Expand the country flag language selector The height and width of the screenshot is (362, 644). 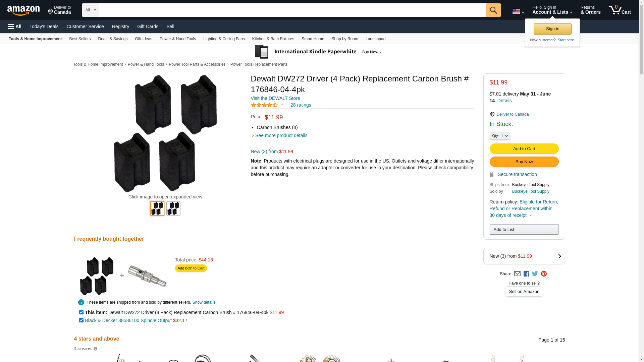pos(518,11)
